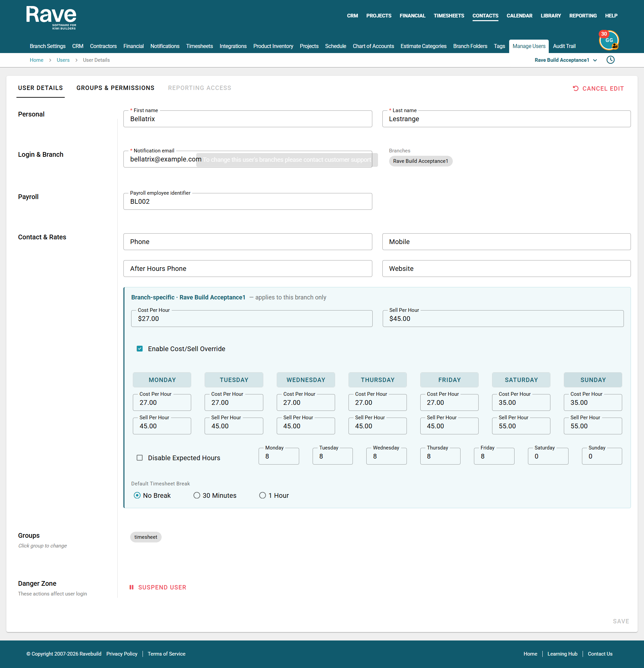
Task: Click the Save button
Action: point(621,621)
